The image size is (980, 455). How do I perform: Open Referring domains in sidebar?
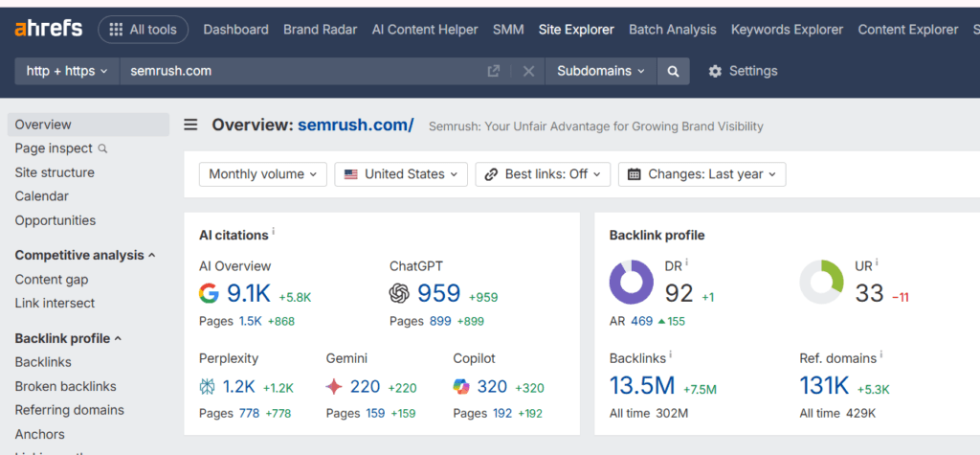(69, 410)
